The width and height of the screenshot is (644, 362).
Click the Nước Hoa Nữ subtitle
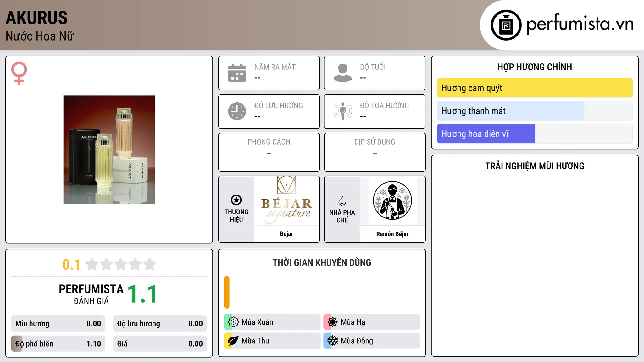tap(40, 36)
